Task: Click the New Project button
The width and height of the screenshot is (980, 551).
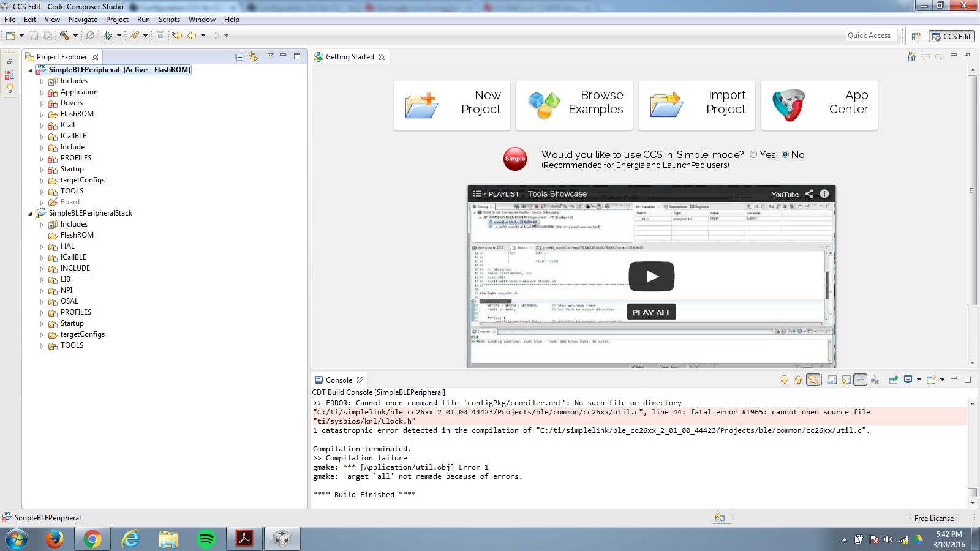Action: (x=452, y=105)
